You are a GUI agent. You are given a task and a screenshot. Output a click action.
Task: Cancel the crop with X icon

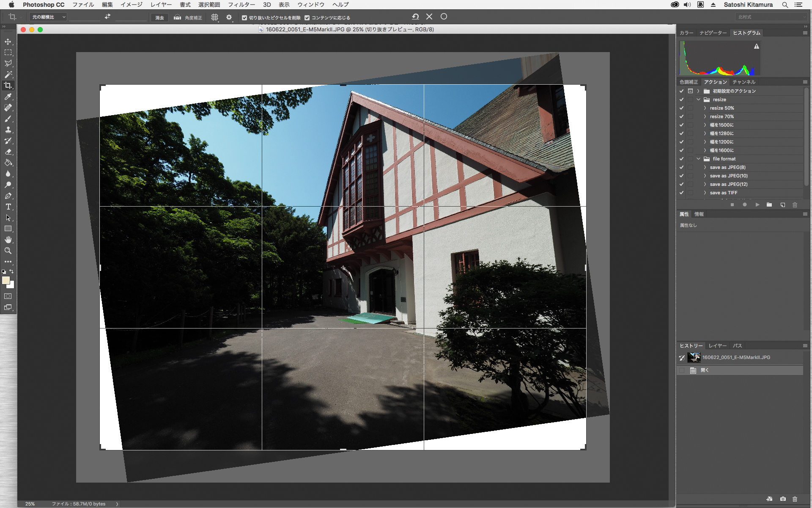(429, 17)
